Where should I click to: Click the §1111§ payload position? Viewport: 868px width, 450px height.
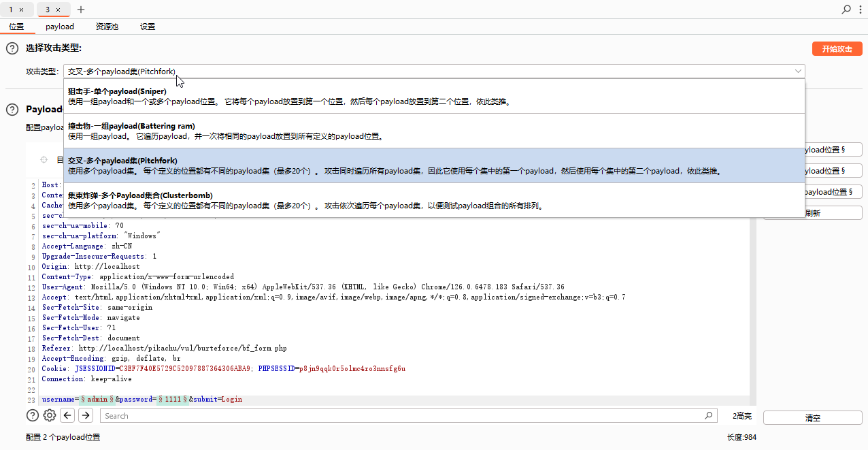coord(173,399)
